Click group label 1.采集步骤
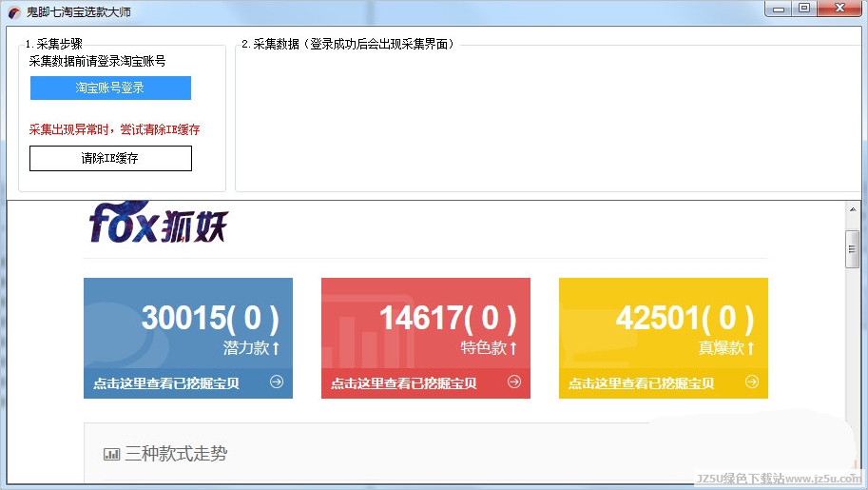Image resolution: width=868 pixels, height=490 pixels. point(53,44)
